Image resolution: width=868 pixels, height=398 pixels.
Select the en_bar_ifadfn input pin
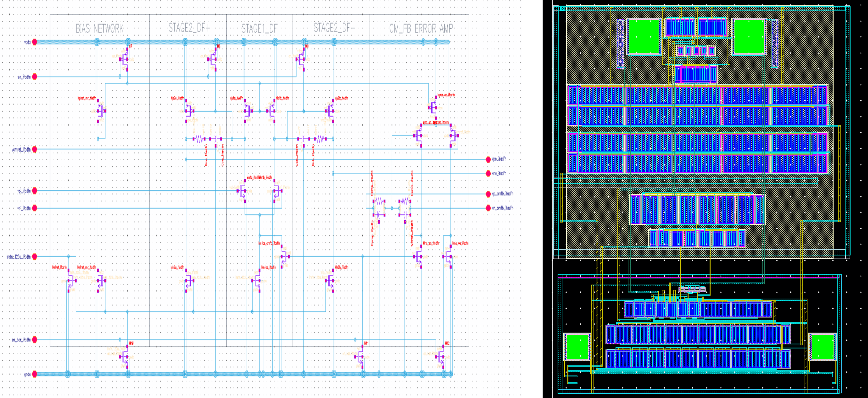[34, 340]
